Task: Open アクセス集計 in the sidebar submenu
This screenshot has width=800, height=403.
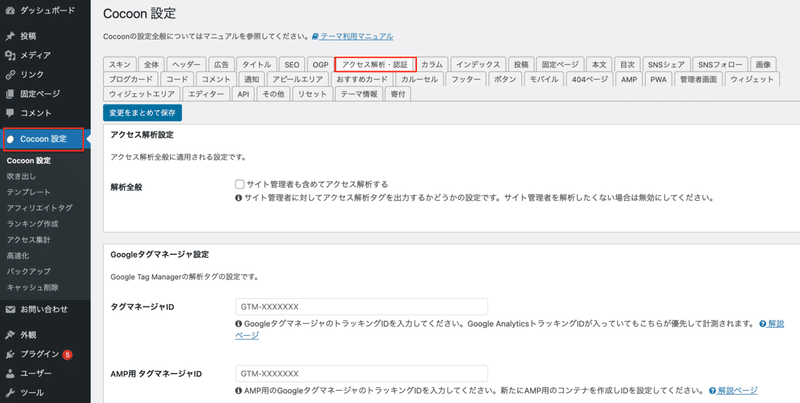Action: click(29, 239)
